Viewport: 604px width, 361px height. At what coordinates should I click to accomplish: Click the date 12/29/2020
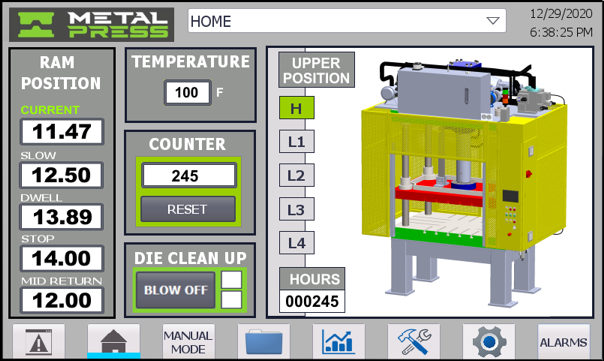(561, 14)
